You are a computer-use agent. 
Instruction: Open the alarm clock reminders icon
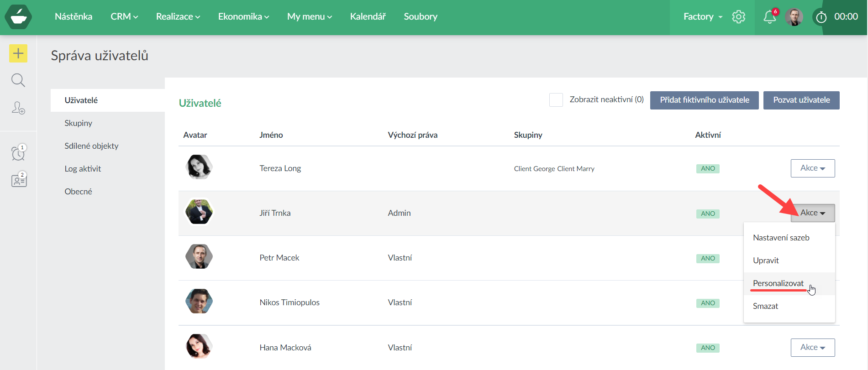coord(18,153)
